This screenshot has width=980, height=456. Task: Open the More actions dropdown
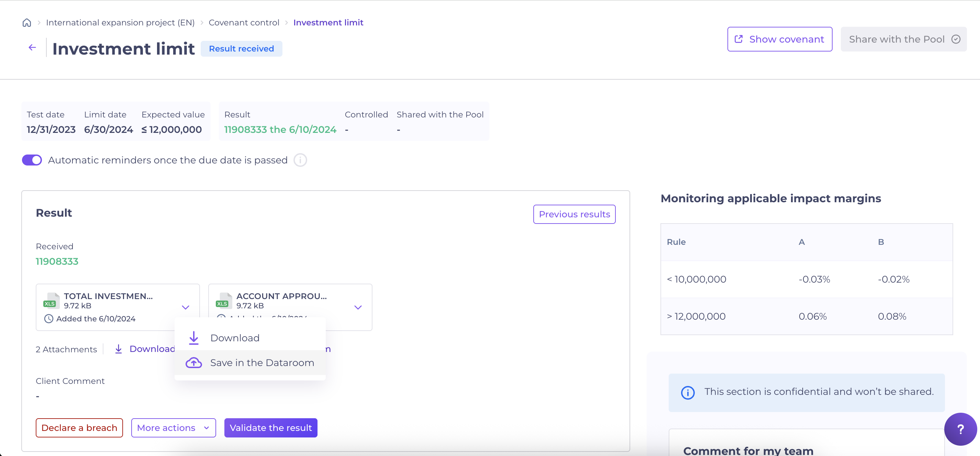click(174, 428)
